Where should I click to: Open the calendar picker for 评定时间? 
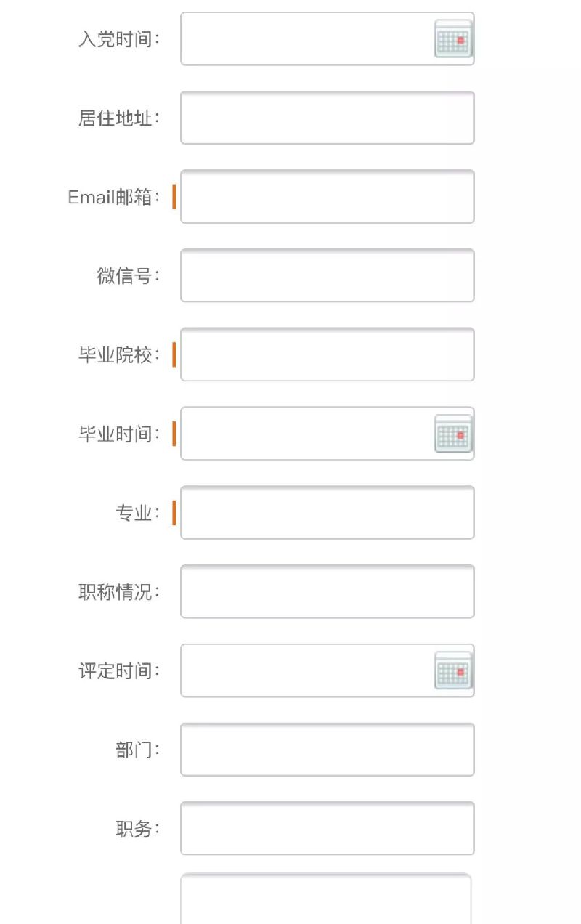(x=453, y=671)
